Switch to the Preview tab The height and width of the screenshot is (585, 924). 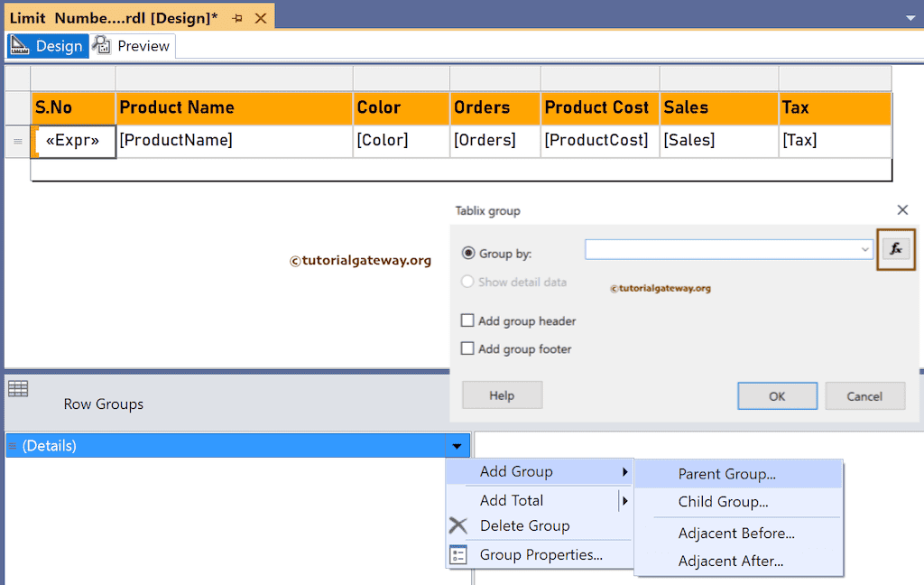point(134,45)
